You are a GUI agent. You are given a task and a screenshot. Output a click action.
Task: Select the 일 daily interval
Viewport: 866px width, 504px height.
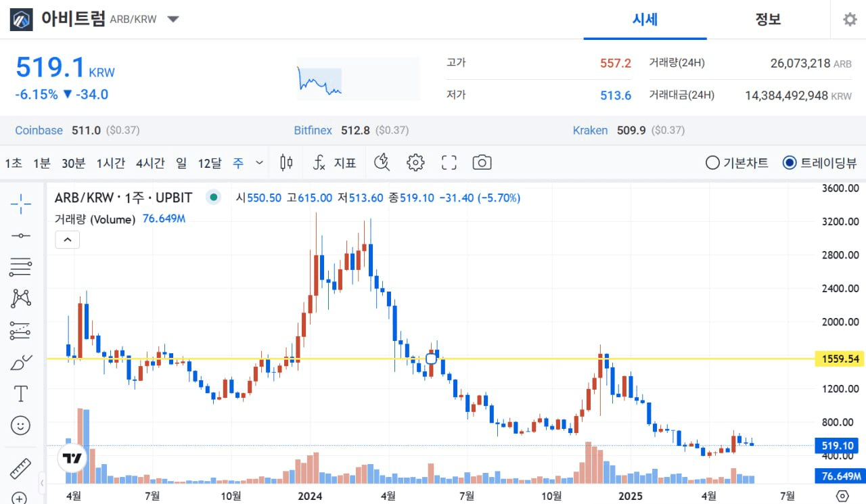[x=181, y=163]
